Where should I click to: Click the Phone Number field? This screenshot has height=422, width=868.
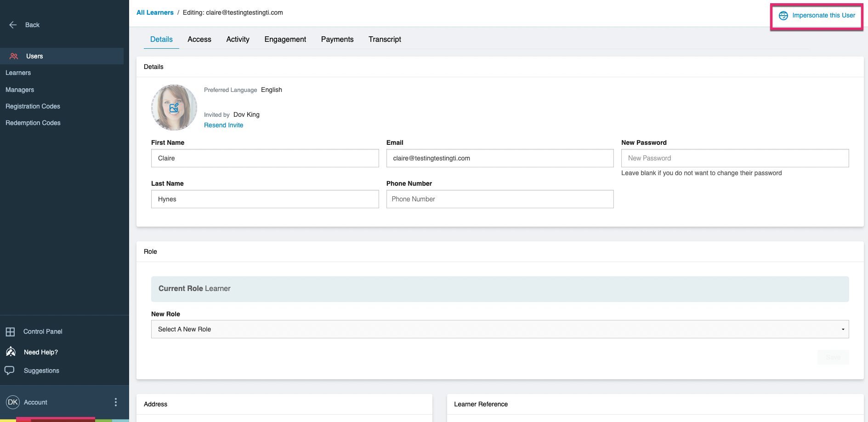[x=499, y=199]
